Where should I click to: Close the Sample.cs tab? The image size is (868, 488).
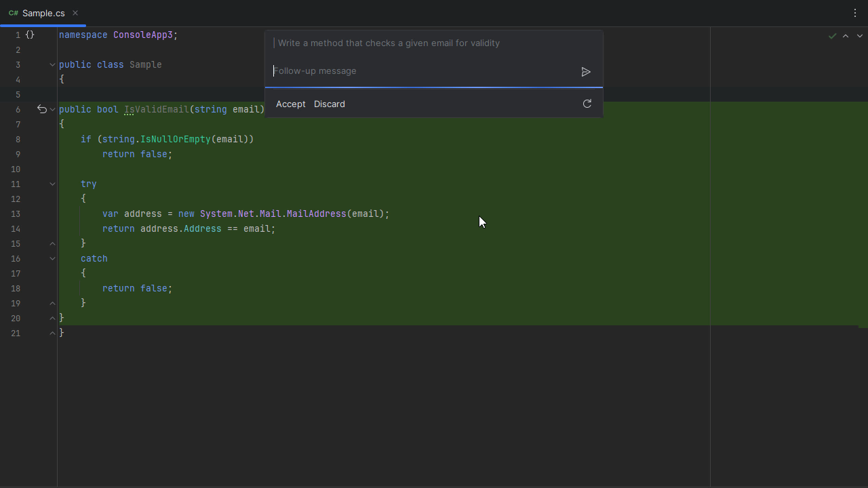[75, 13]
